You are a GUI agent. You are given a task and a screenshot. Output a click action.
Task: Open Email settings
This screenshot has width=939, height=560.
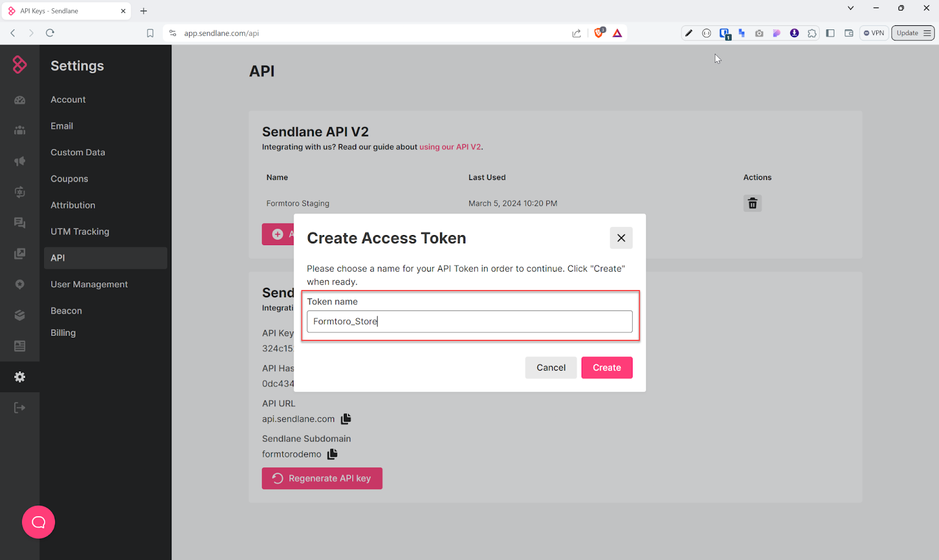tap(62, 126)
